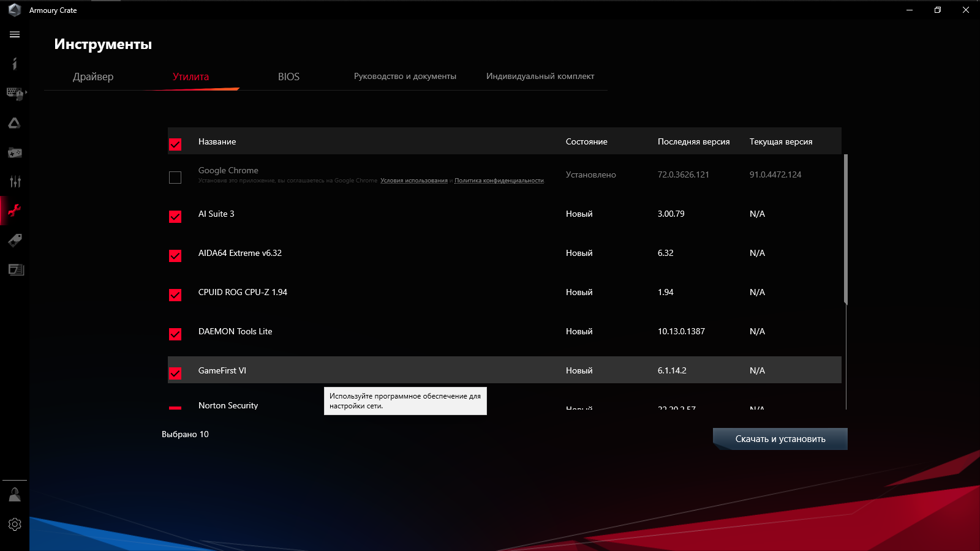Image resolution: width=980 pixels, height=551 pixels.
Task: Deselect the DAEMON Tools Lite checkbox
Action: pos(175,334)
